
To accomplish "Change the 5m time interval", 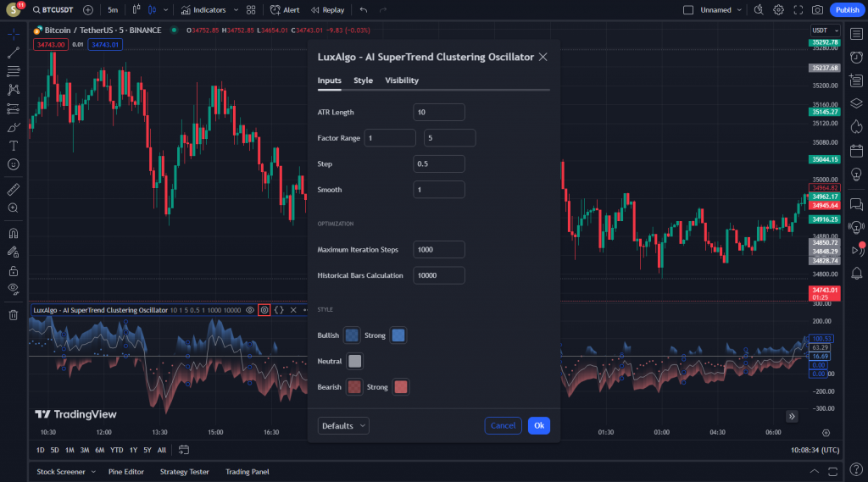I will tap(113, 10).
